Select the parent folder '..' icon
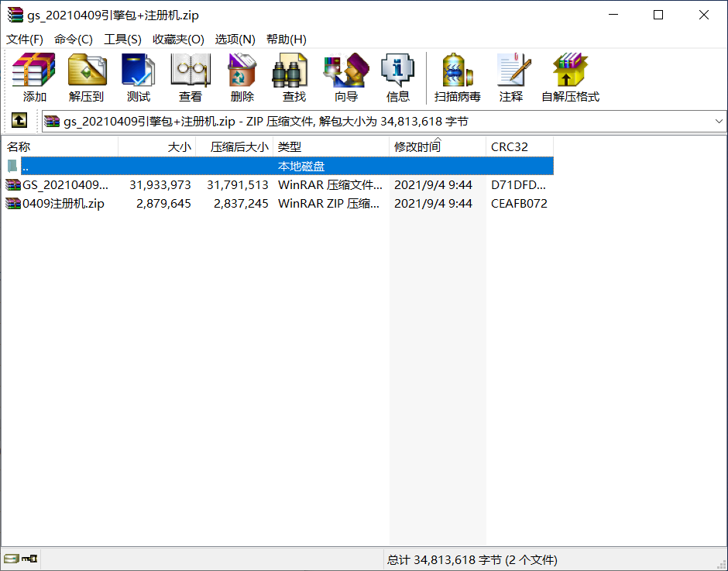The width and height of the screenshot is (728, 571). [12, 166]
